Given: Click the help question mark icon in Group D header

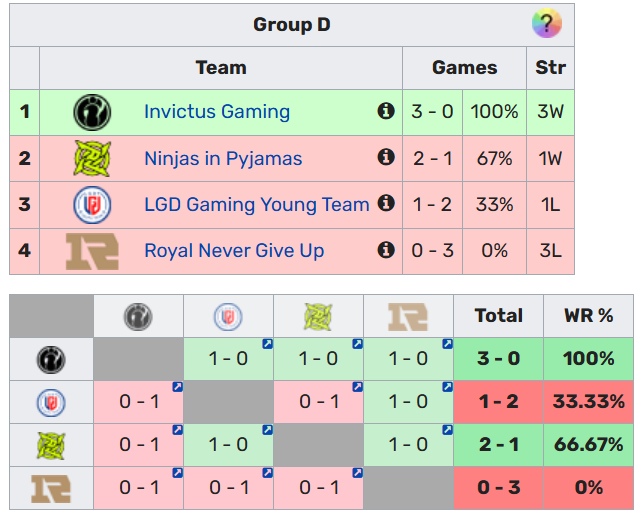Looking at the screenshot, I should click(x=546, y=24).
